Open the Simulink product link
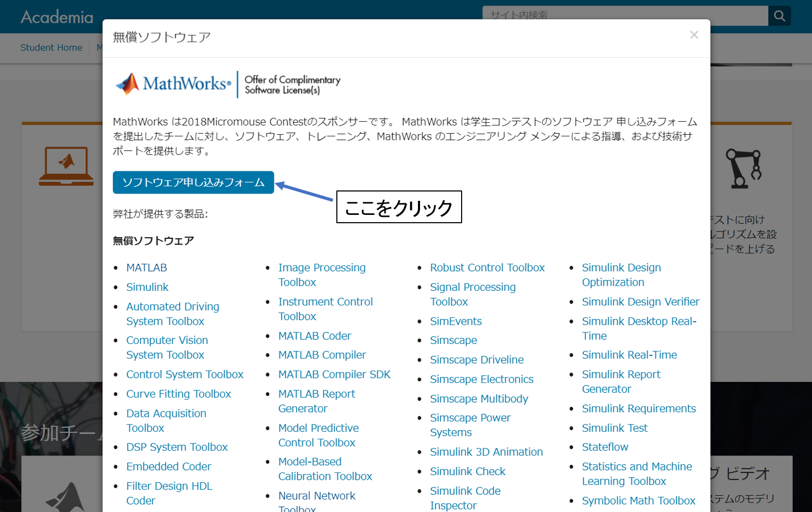Image resolution: width=812 pixels, height=512 pixels. click(x=148, y=287)
